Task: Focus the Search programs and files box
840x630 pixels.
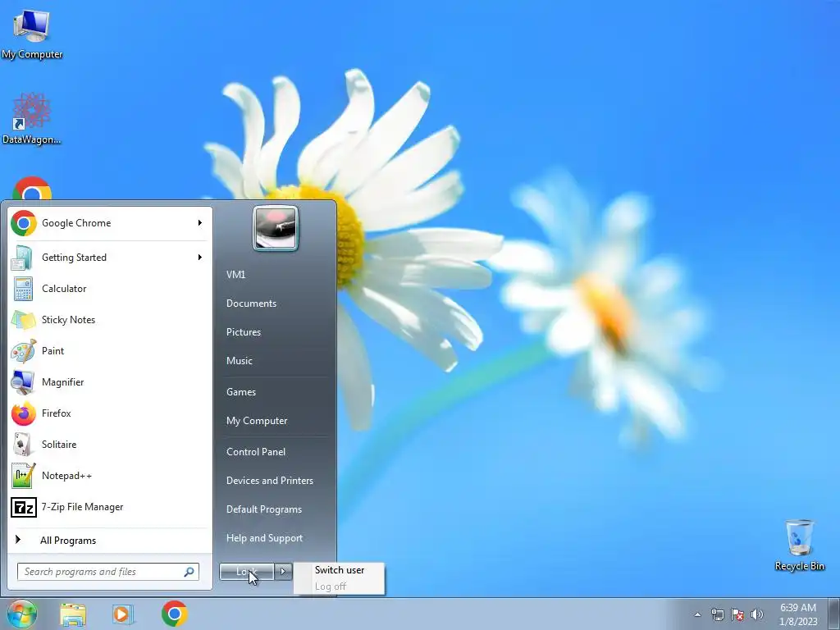Action: pyautogui.click(x=108, y=572)
